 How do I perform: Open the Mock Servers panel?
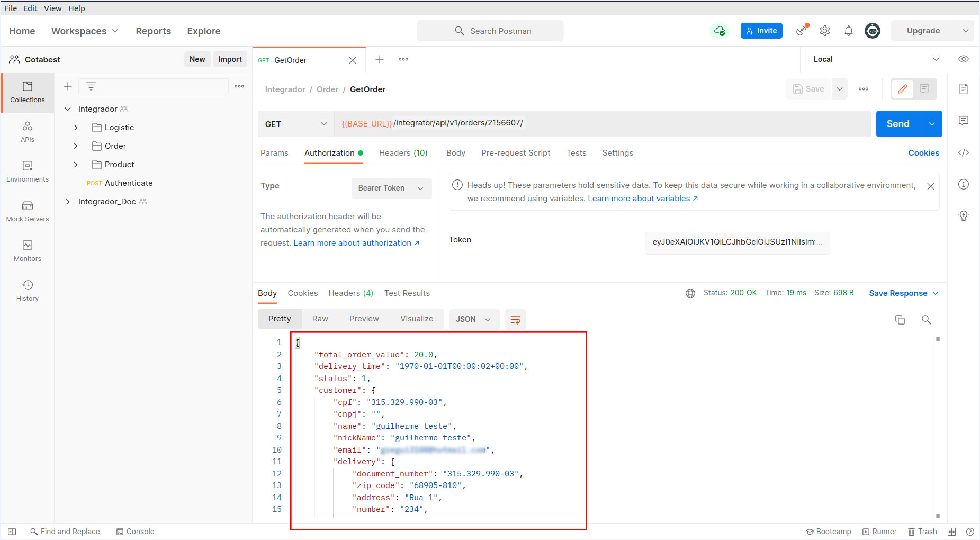(x=28, y=211)
